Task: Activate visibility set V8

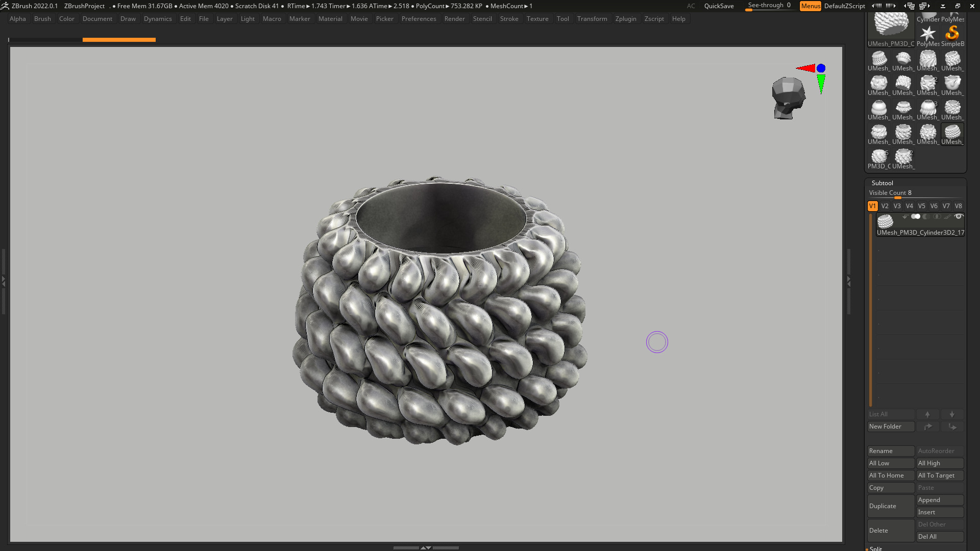Action: 958,206
